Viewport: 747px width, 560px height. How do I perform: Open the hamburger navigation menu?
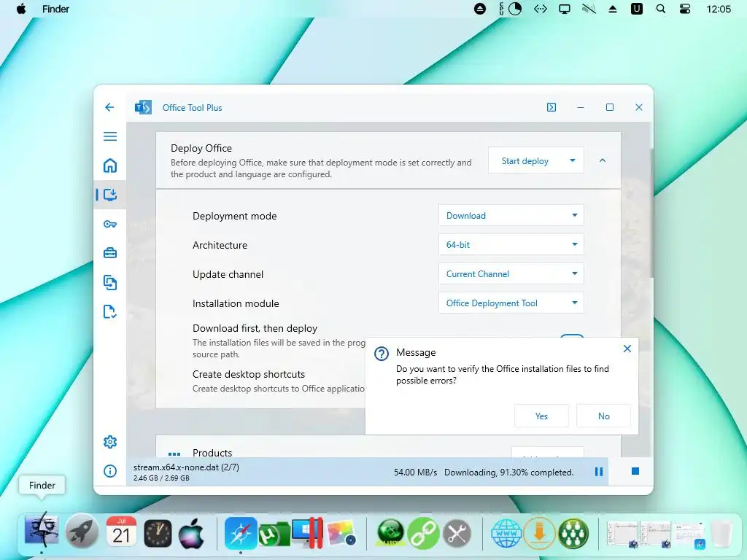(x=110, y=136)
